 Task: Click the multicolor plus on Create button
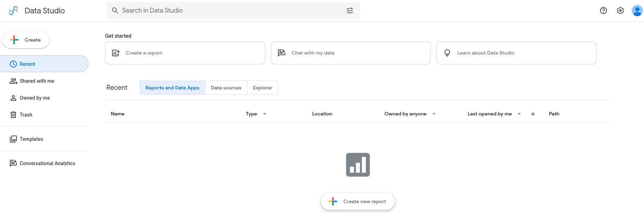click(14, 40)
